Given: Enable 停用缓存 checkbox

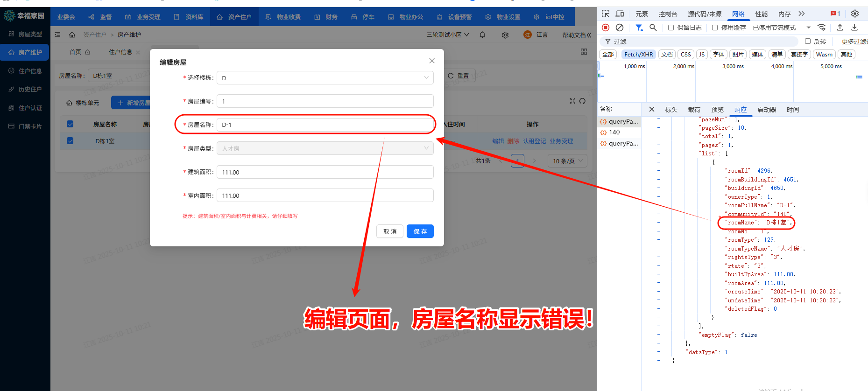Looking at the screenshot, I should click(x=715, y=28).
